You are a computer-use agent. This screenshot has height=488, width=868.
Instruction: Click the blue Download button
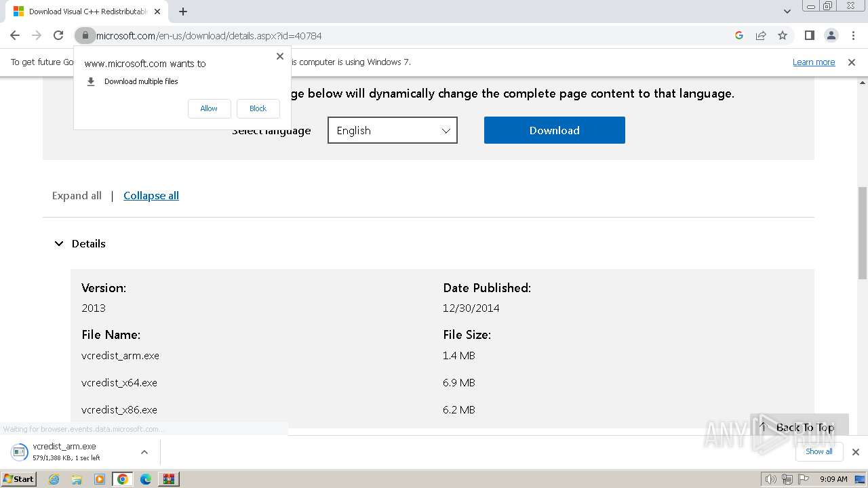point(554,130)
